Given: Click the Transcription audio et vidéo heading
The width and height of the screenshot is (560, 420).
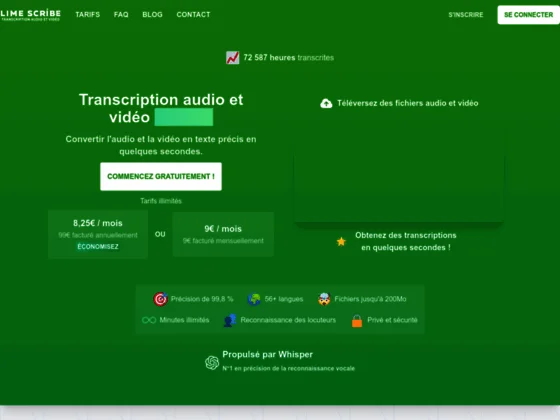Looking at the screenshot, I should [x=161, y=108].
